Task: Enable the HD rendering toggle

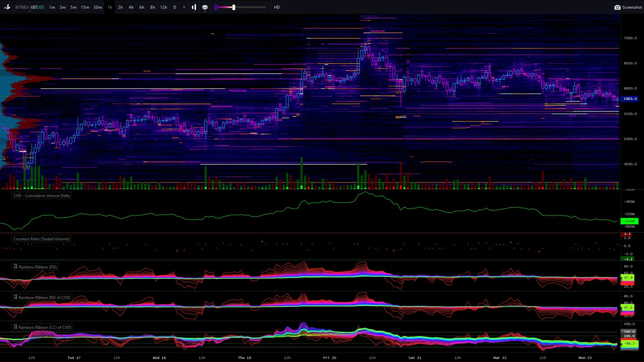Action: [276, 7]
